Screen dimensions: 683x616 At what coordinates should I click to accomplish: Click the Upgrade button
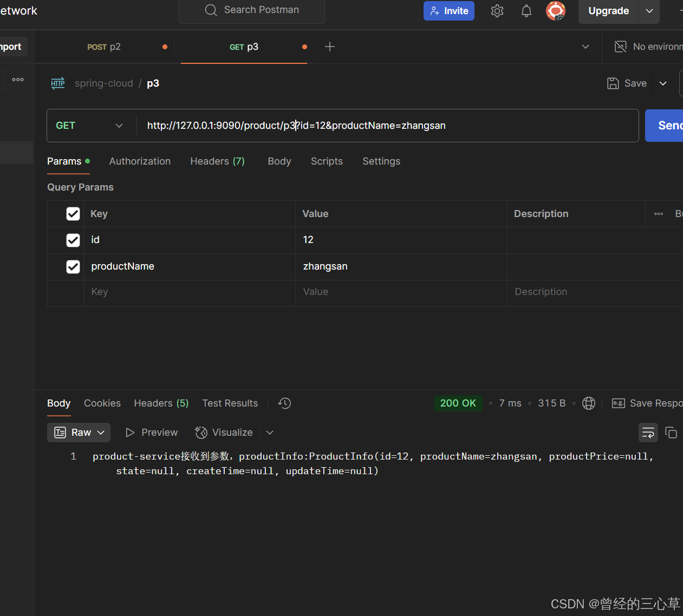pyautogui.click(x=608, y=11)
